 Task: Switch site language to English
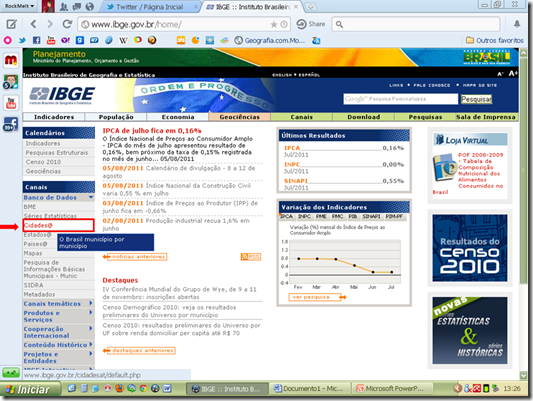tap(282, 75)
